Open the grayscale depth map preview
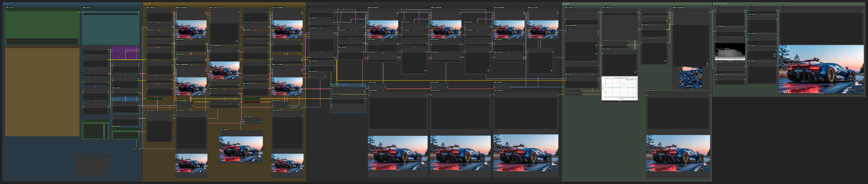The width and height of the screenshot is (868, 184). pyautogui.click(x=730, y=52)
